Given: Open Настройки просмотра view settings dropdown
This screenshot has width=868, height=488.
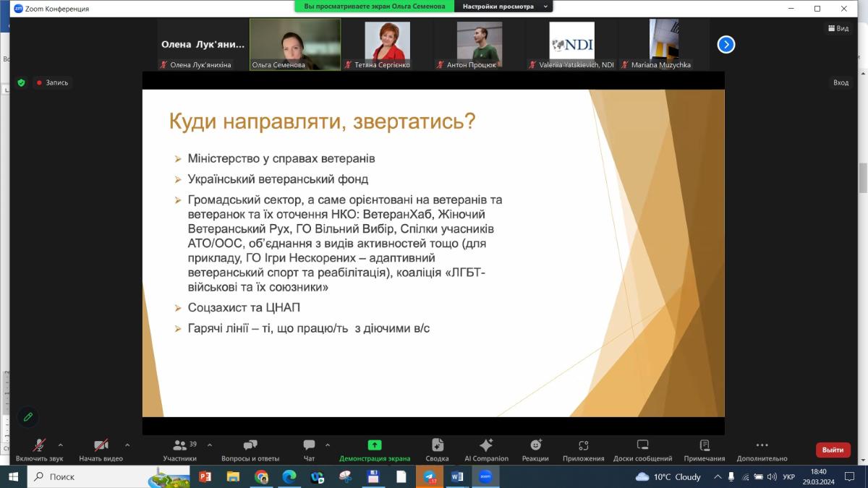Looking at the screenshot, I should click(503, 7).
